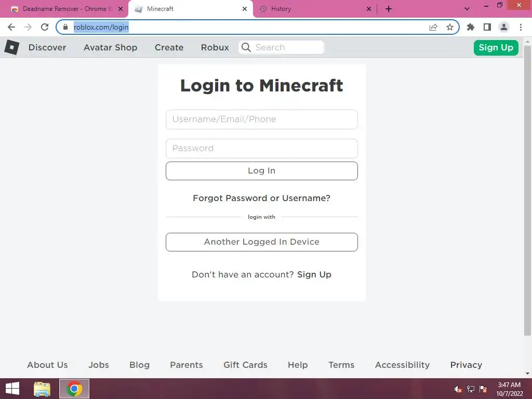
Task: Close the Deadname Remover tab
Action: [121, 9]
